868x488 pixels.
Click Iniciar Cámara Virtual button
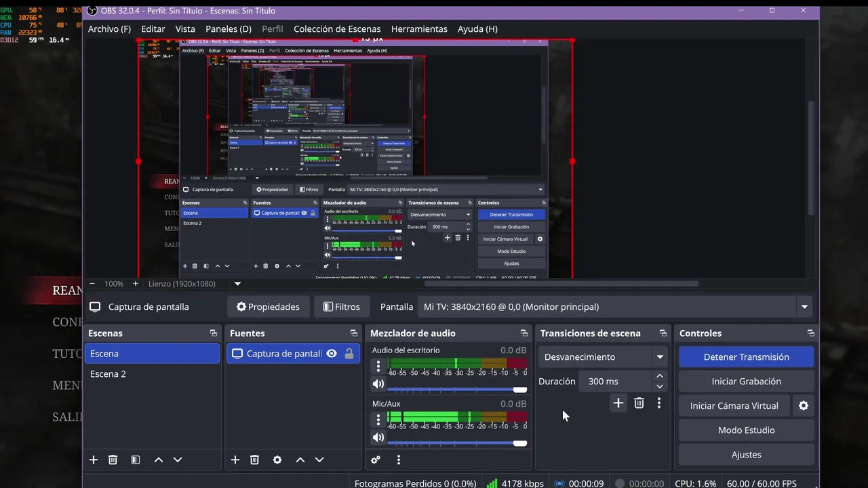tap(734, 406)
